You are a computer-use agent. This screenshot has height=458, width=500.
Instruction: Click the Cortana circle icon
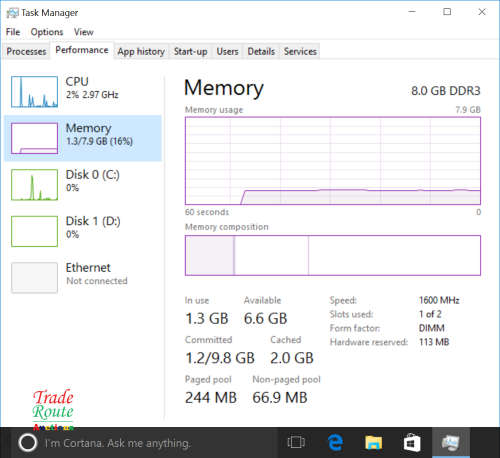click(x=27, y=443)
